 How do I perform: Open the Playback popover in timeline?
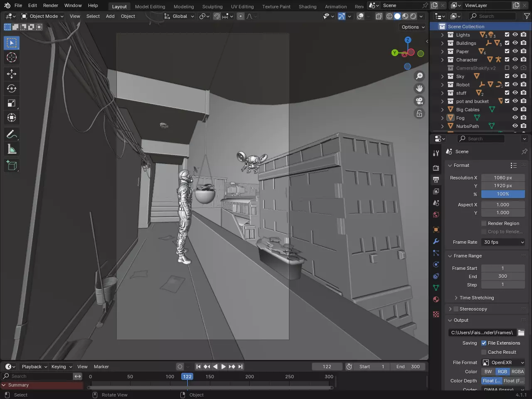point(34,367)
